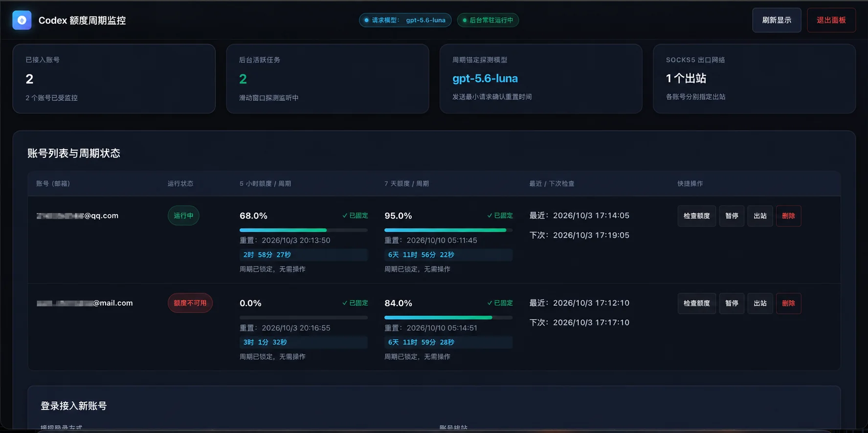Click the 5 小时额度 / 周期 column header

click(265, 183)
